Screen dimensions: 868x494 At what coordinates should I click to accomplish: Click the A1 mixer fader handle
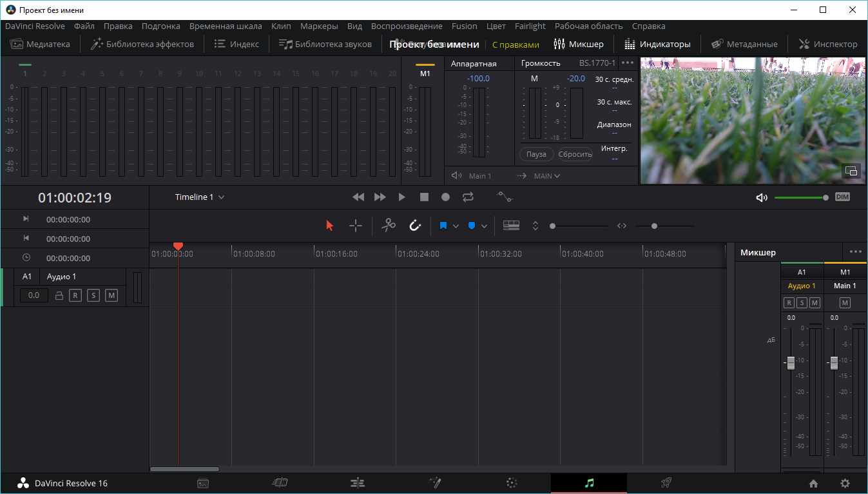(x=791, y=362)
